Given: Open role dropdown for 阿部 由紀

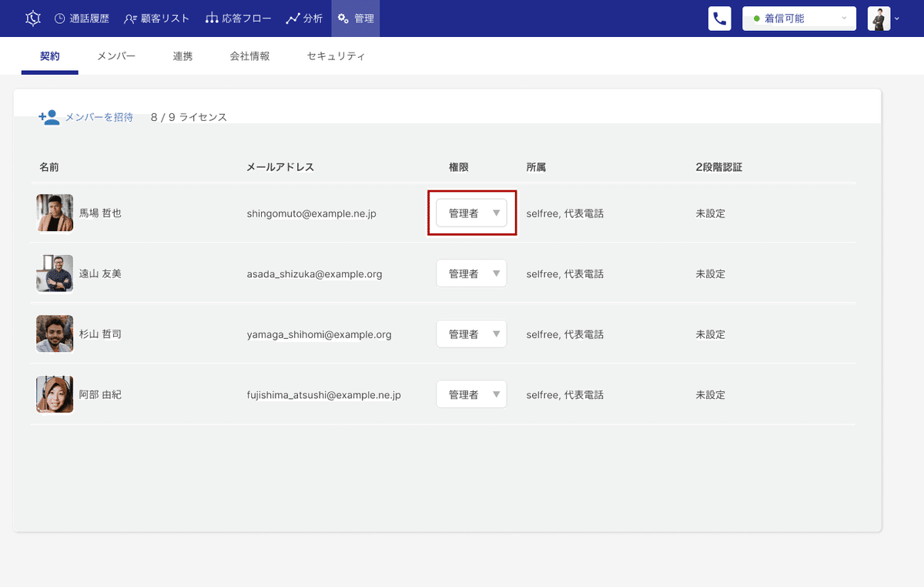Looking at the screenshot, I should (x=471, y=394).
